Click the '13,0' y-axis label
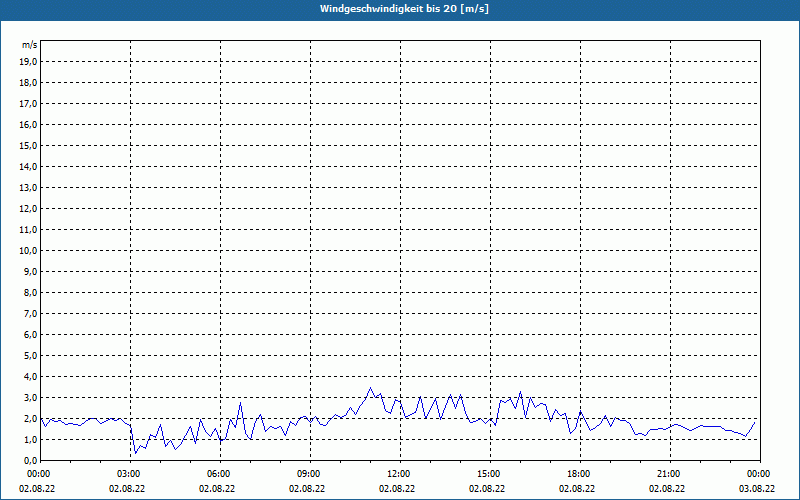 coord(28,188)
